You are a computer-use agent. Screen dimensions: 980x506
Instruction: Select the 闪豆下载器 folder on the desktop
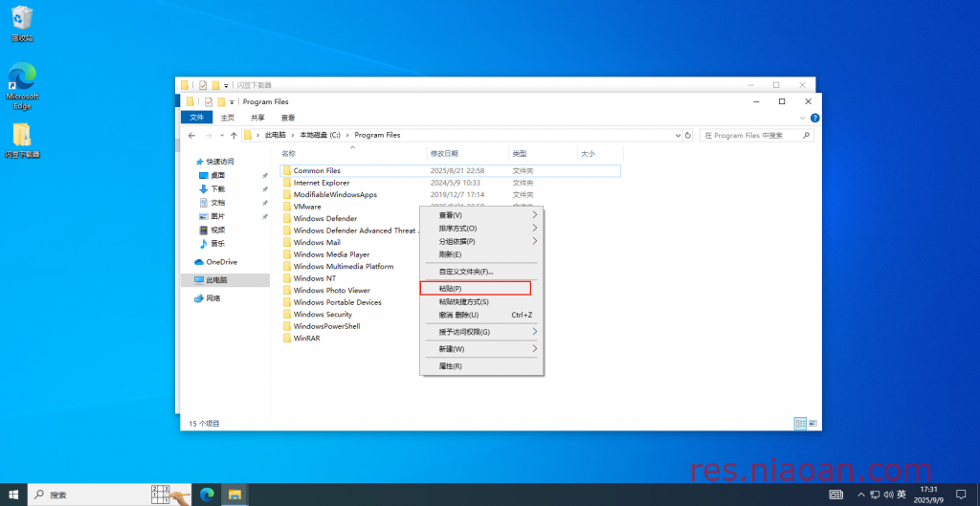[22, 141]
